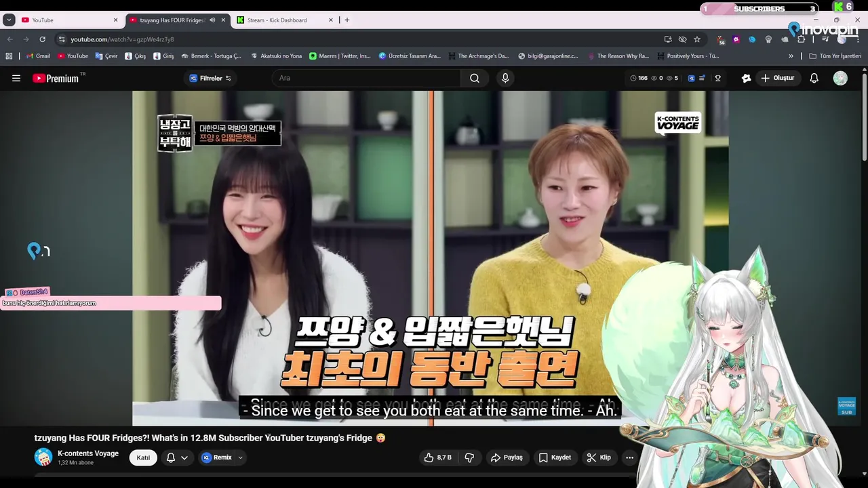Screen dimensions: 868x488
Task: Reload the page in the browser
Action: pos(42,39)
